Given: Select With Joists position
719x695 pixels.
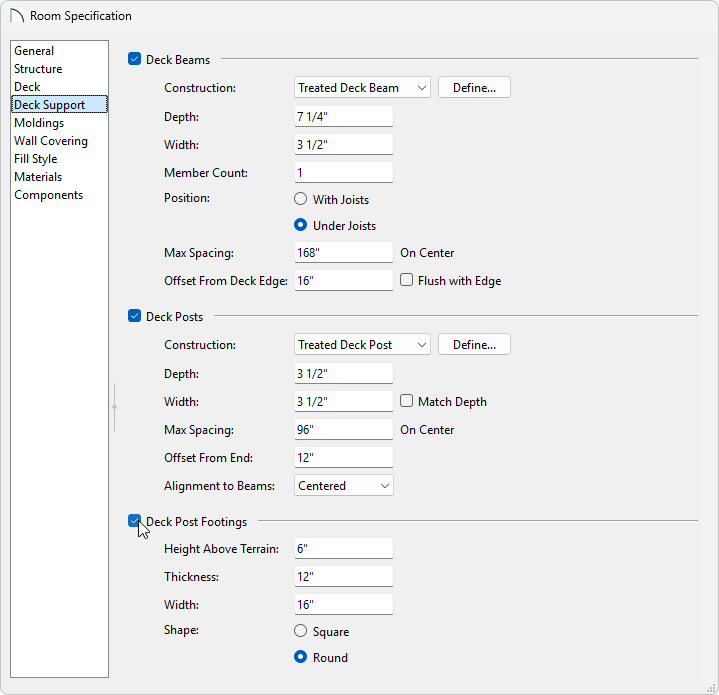Looking at the screenshot, I should pyautogui.click(x=300, y=199).
